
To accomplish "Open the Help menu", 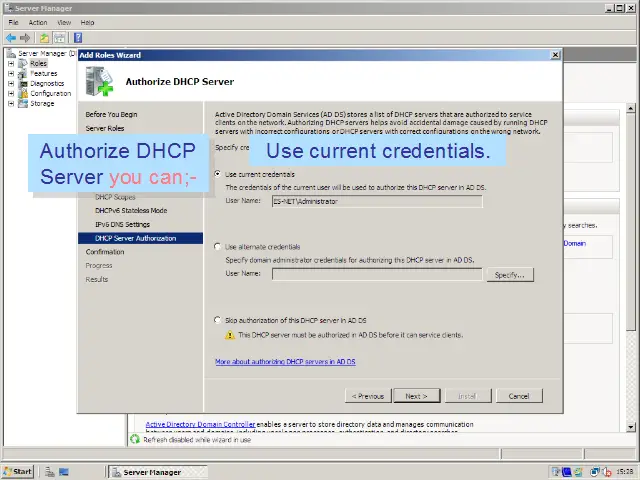I will [87, 22].
